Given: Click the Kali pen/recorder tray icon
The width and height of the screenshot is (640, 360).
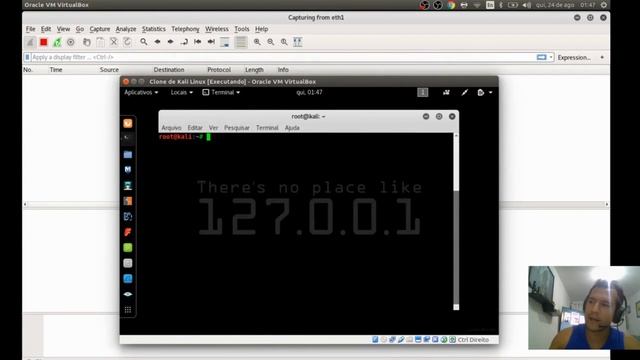Looking at the screenshot, I should click(464, 93).
